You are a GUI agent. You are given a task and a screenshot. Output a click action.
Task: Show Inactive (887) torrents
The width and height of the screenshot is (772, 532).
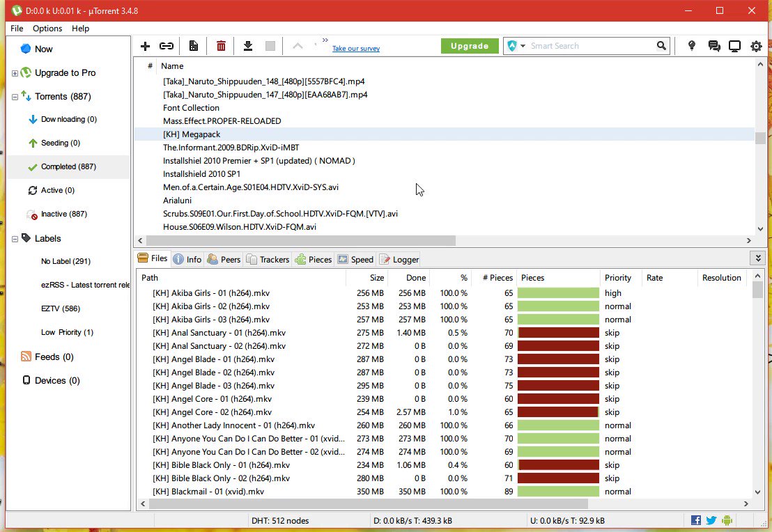(63, 214)
